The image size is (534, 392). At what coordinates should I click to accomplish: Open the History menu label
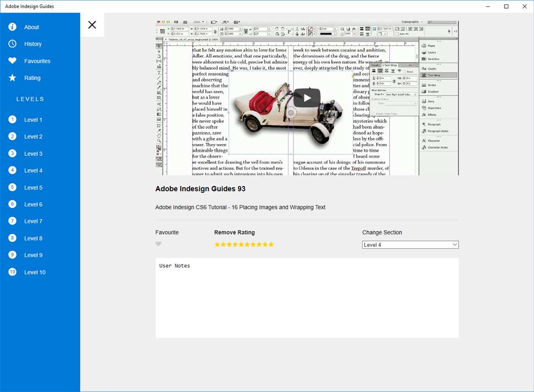point(33,44)
